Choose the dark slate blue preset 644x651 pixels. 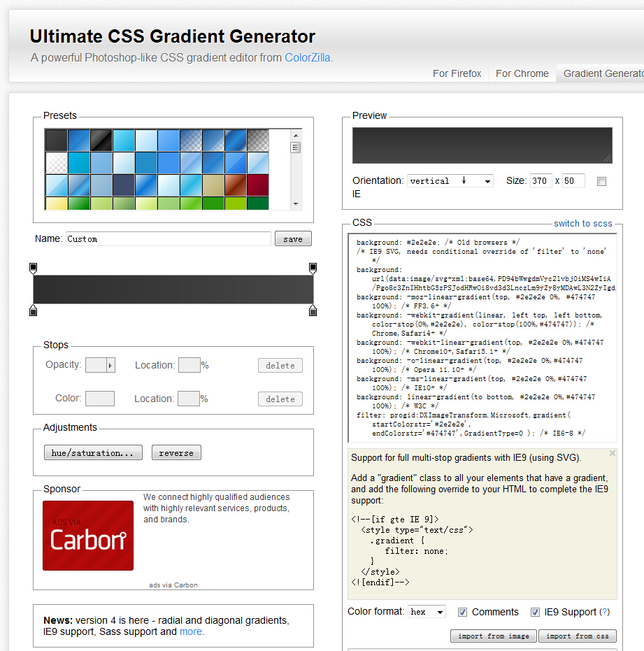123,185
